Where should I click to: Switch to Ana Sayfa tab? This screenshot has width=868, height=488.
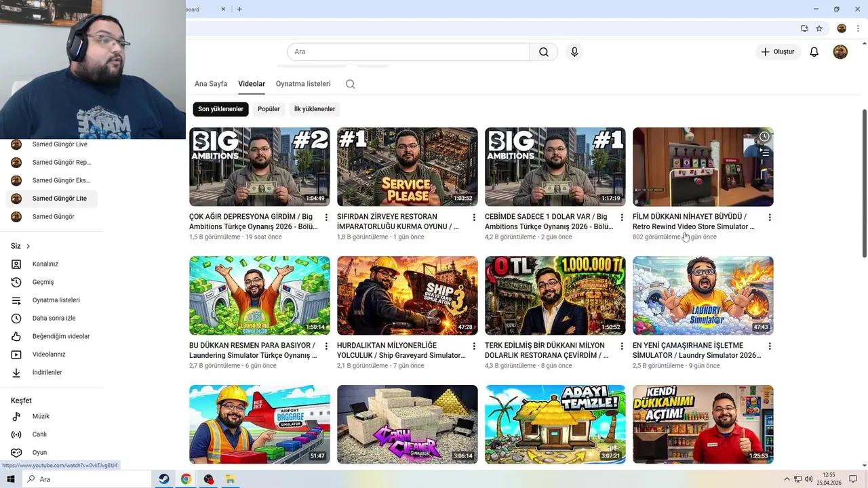[x=211, y=84]
